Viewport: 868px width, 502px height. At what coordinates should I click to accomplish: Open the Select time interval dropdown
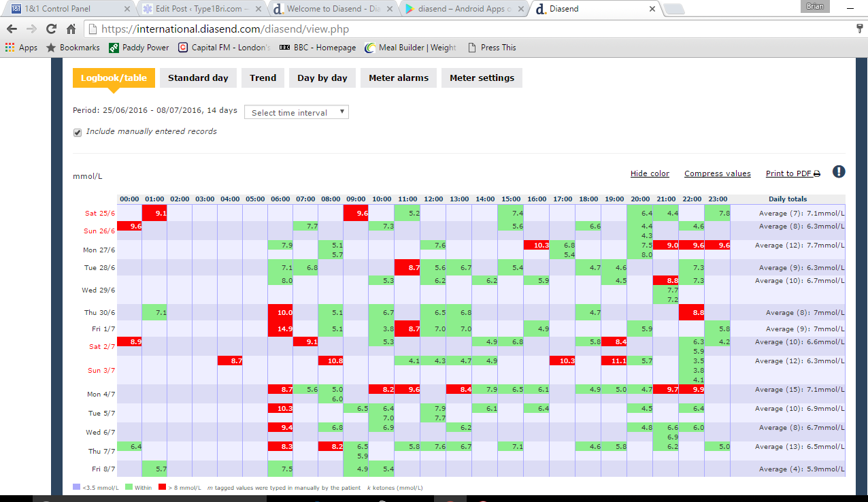[x=296, y=112]
